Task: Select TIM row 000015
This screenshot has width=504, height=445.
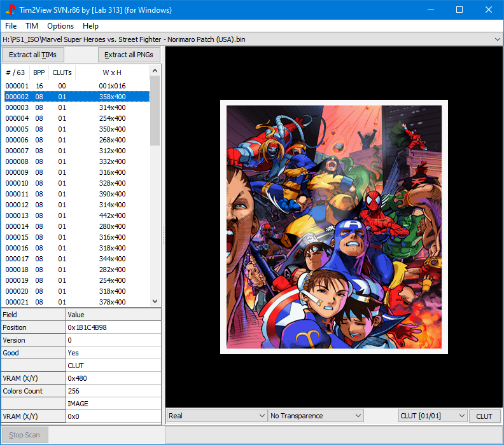Action: click(77, 237)
